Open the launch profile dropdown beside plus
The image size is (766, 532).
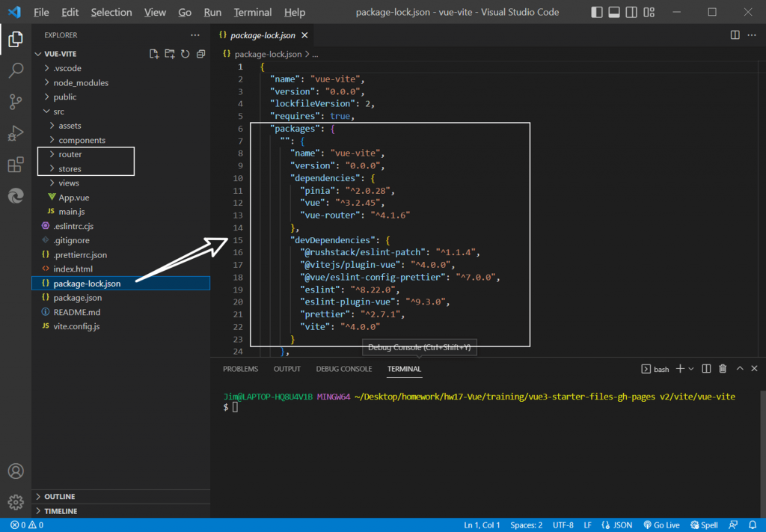point(691,369)
